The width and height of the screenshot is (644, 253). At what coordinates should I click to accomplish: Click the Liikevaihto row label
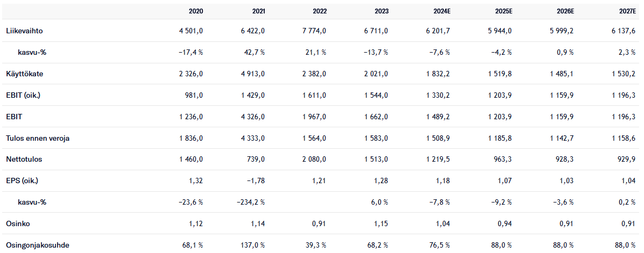coord(24,31)
